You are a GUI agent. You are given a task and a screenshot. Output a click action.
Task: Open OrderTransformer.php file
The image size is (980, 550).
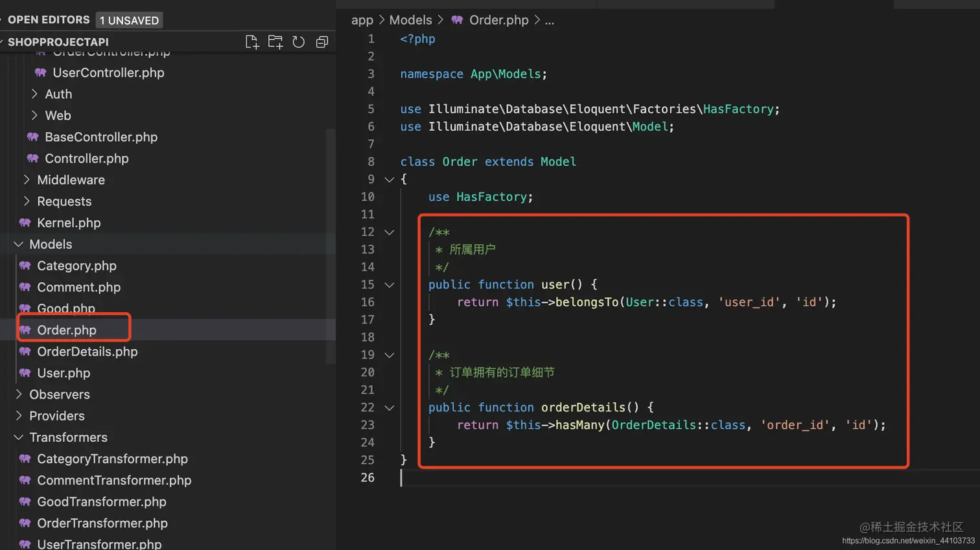pyautogui.click(x=102, y=523)
